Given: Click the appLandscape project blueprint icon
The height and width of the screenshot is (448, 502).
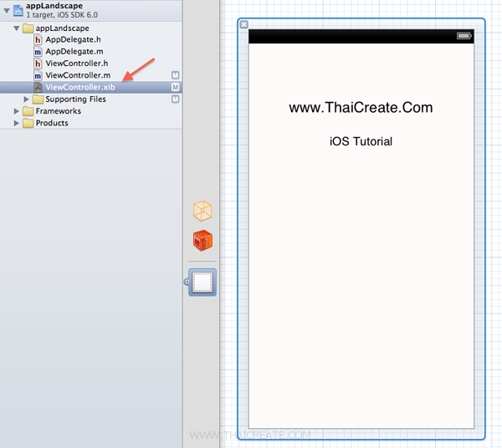Looking at the screenshot, I should [18, 11].
